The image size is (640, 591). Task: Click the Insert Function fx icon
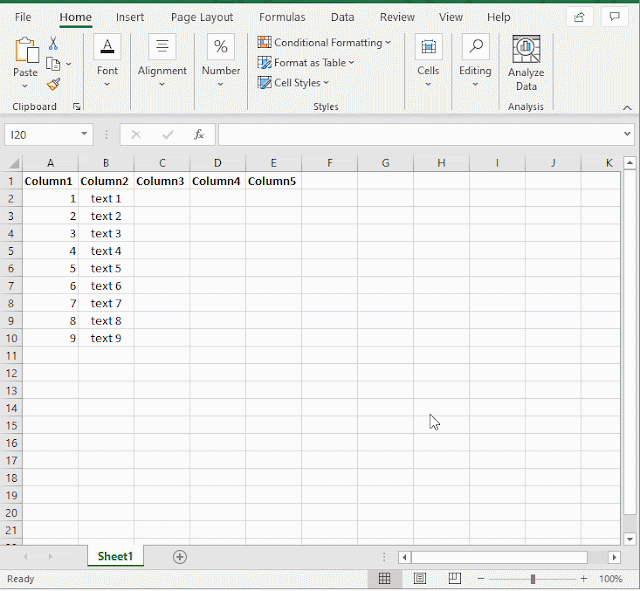pos(199,134)
